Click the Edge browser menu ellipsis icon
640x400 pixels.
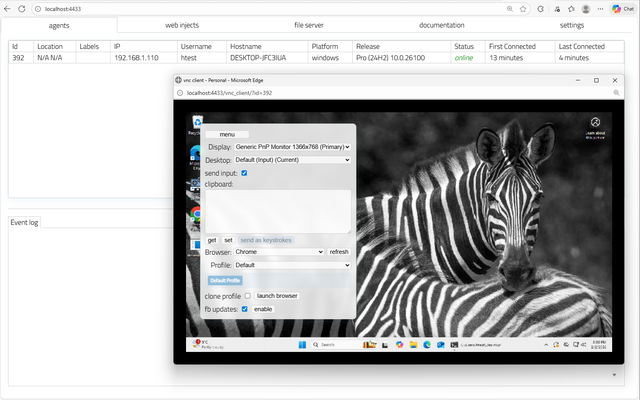coord(598,8)
